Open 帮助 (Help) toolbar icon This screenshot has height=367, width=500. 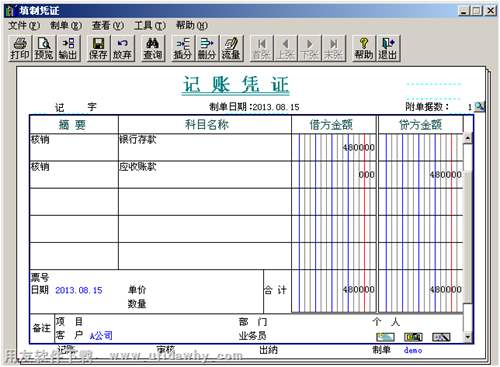point(364,48)
